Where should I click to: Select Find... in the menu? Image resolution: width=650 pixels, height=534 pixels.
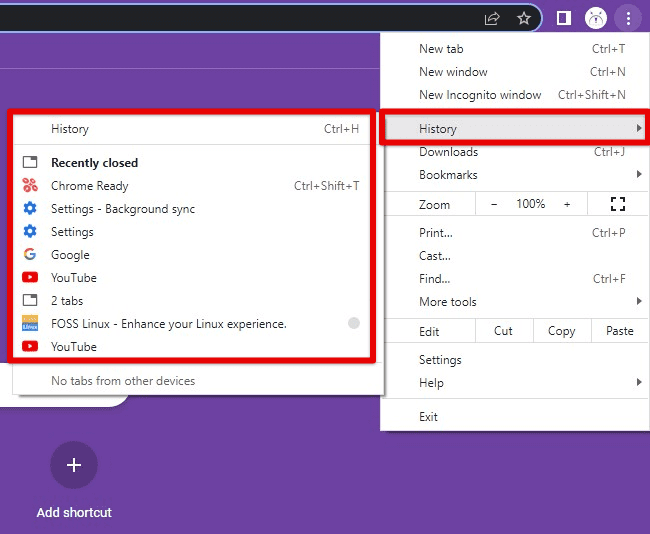pos(515,279)
